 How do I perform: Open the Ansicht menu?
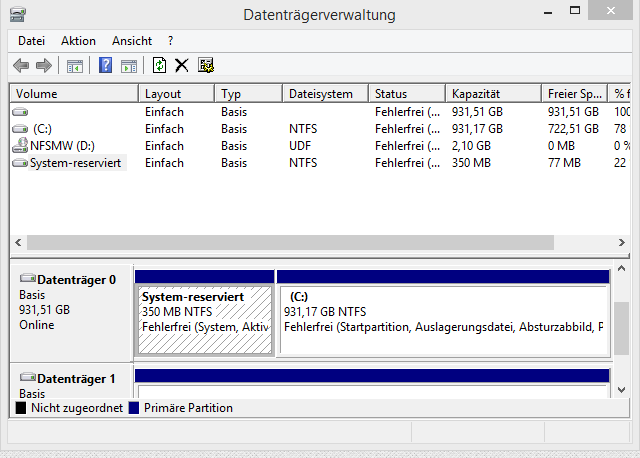coord(132,41)
